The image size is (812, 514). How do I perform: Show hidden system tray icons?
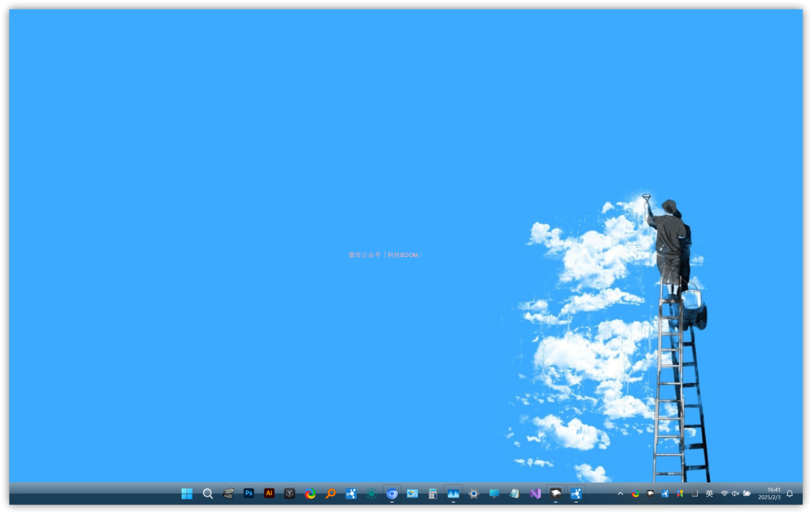620,494
